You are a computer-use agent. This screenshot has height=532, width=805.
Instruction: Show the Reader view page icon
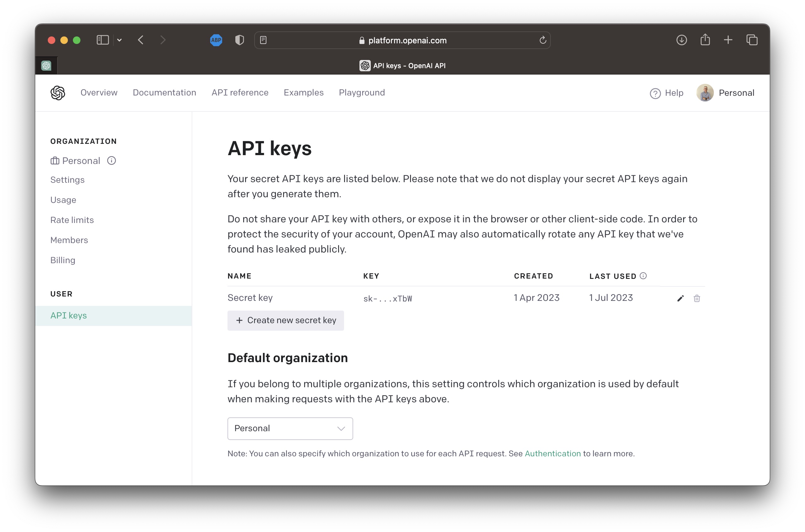[263, 40]
